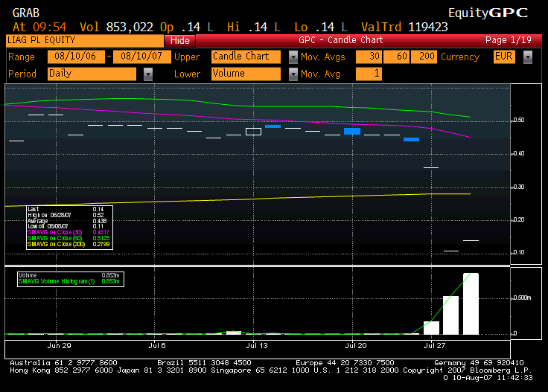This screenshot has height=392, width=548.
Task: Click the Jul 13 date axis label
Action: [x=257, y=346]
